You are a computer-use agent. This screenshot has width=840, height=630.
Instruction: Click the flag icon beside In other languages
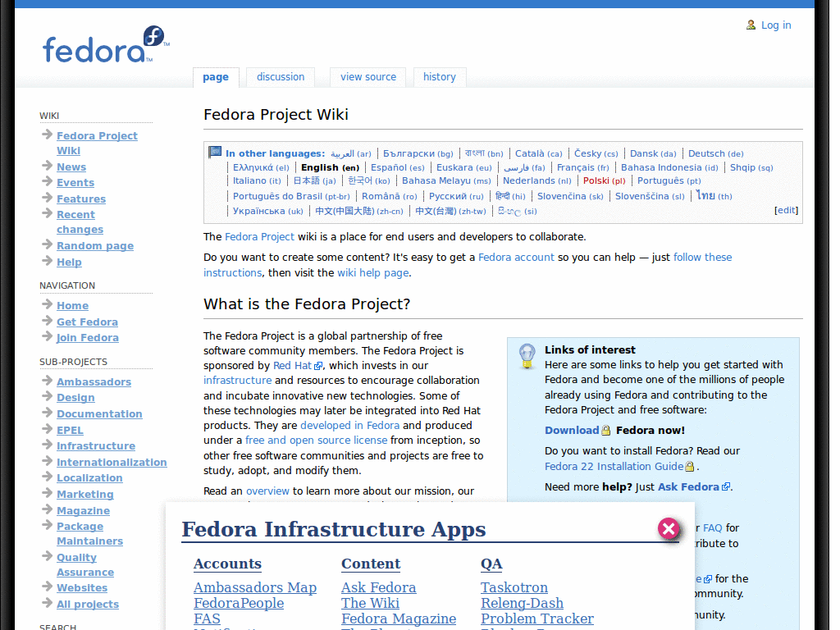[x=215, y=152]
